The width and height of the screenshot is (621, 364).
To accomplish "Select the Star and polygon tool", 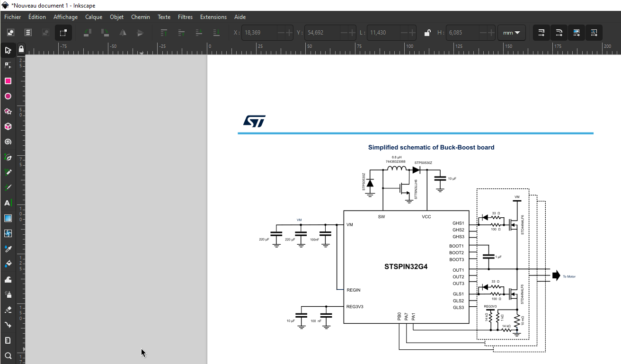I will click(8, 111).
